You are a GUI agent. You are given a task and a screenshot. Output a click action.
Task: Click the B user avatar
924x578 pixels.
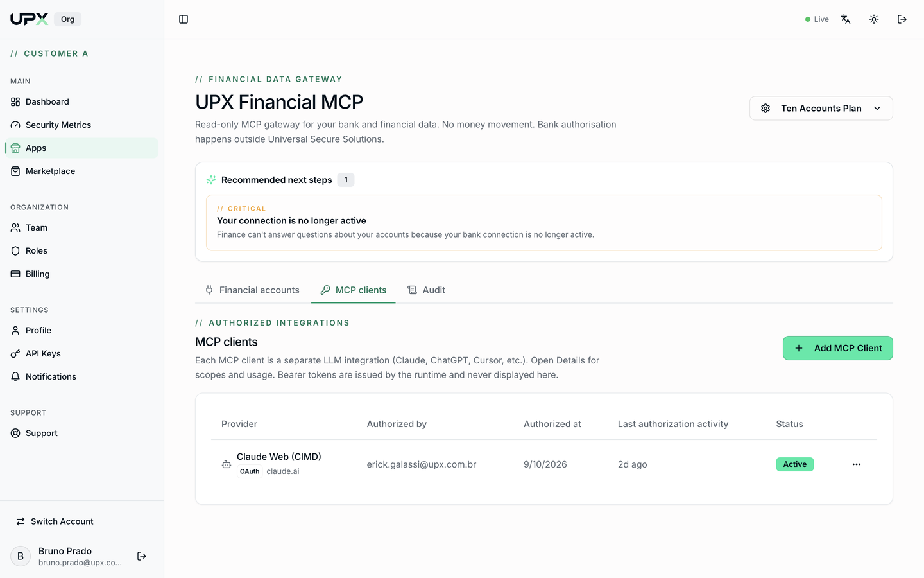coord(21,556)
